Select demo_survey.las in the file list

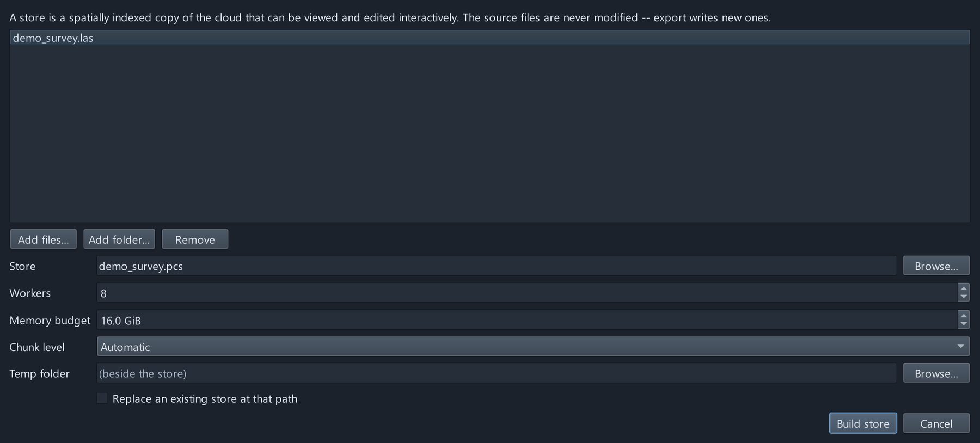(489, 38)
